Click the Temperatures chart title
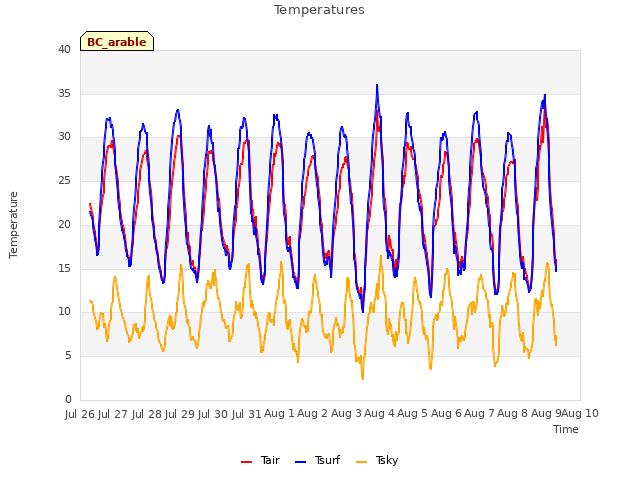Viewport: 640px width, 480px height. click(x=319, y=10)
